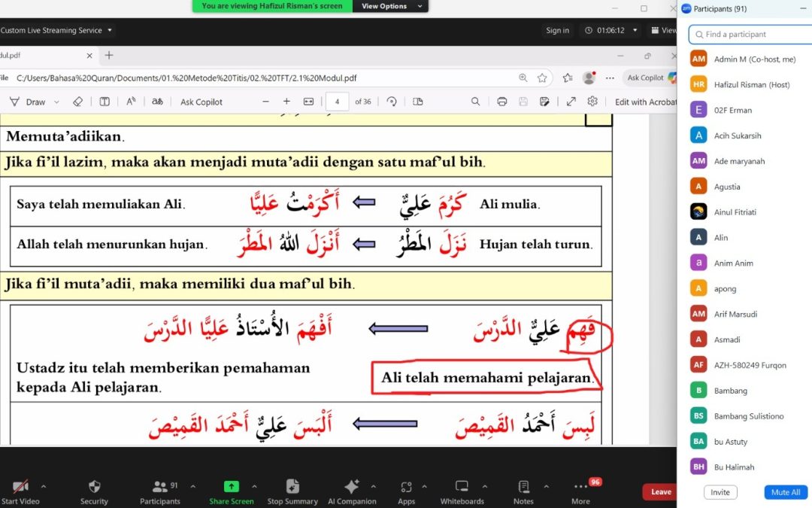Click zoom magnifier in address bar
The width and height of the screenshot is (812, 508).
523,78
